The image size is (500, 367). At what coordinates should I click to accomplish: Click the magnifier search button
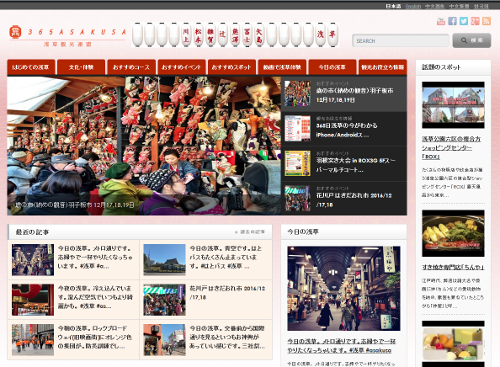pos(472,40)
